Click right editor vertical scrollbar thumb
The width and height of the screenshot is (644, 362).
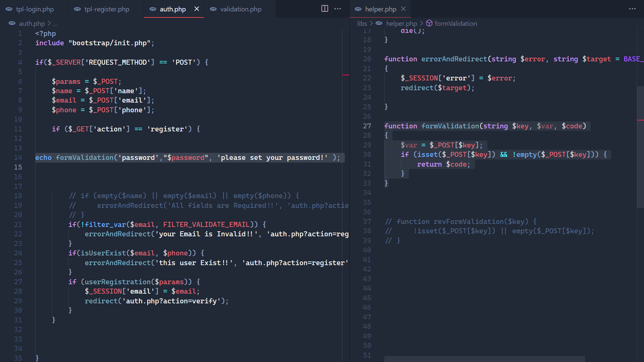pyautogui.click(x=640, y=147)
